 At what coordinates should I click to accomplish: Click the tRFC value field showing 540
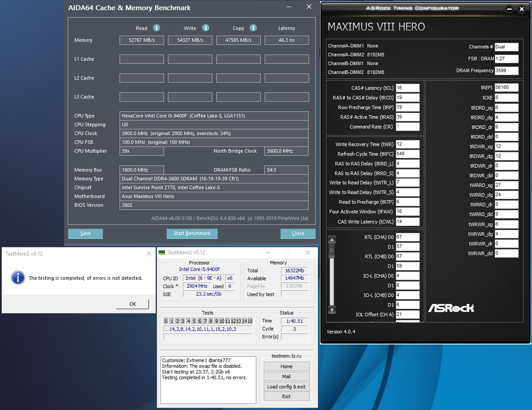[408, 154]
